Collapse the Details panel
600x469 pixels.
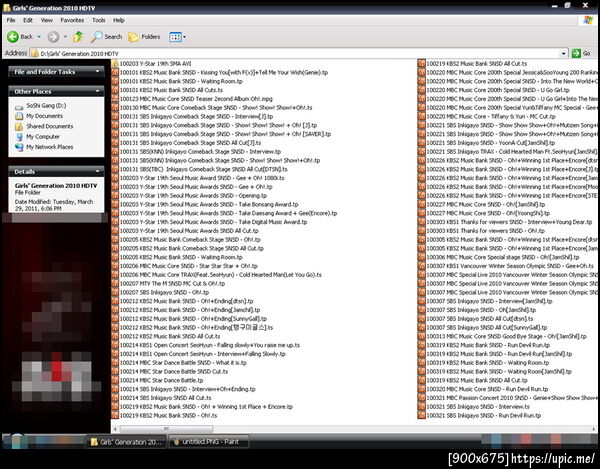point(98,171)
